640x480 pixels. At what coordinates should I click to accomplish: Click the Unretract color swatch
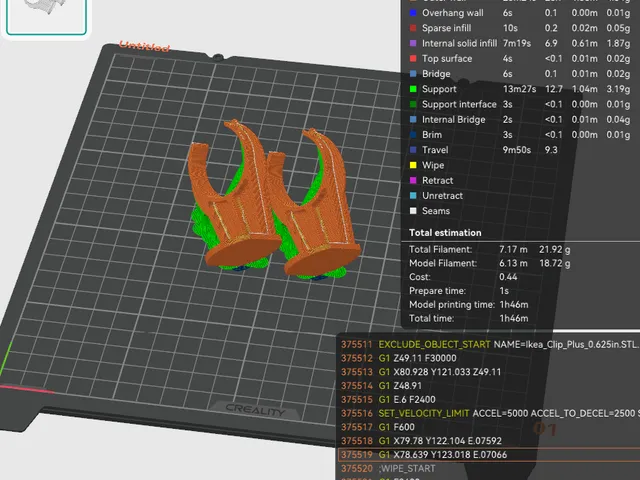pos(413,196)
